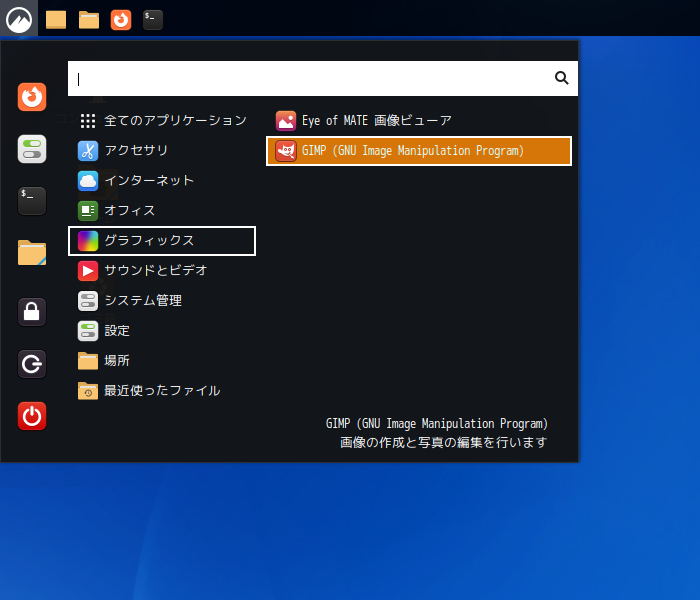The image size is (700, 600).
Task: Open file manager from the top panel
Action: click(x=89, y=20)
